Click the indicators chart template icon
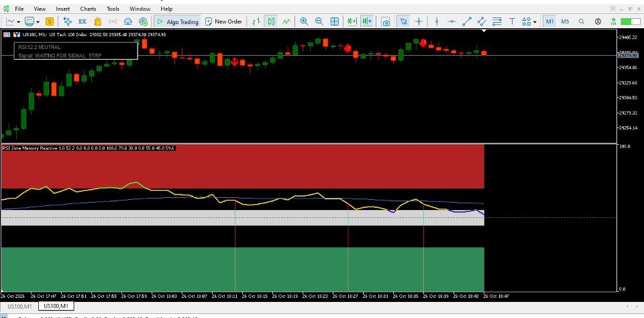 tap(30, 21)
